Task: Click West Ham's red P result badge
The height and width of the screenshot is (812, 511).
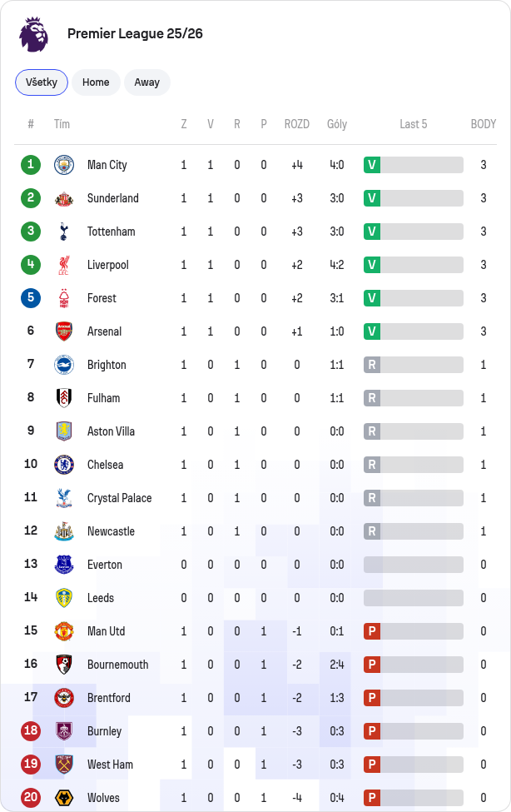Action: pos(372,765)
